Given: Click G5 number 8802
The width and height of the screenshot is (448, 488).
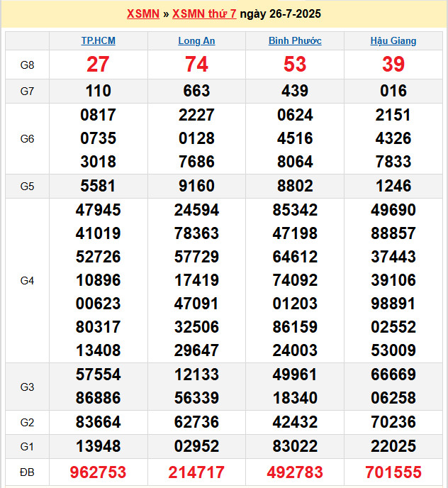Looking at the screenshot, I should (295, 186).
